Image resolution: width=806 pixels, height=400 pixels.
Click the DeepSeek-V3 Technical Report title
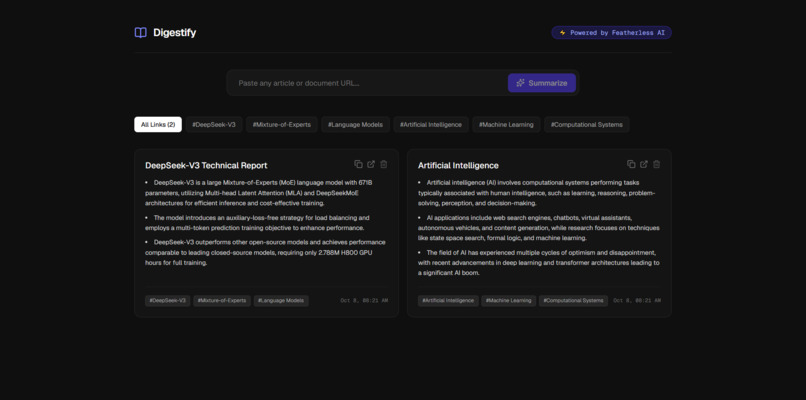coord(206,166)
